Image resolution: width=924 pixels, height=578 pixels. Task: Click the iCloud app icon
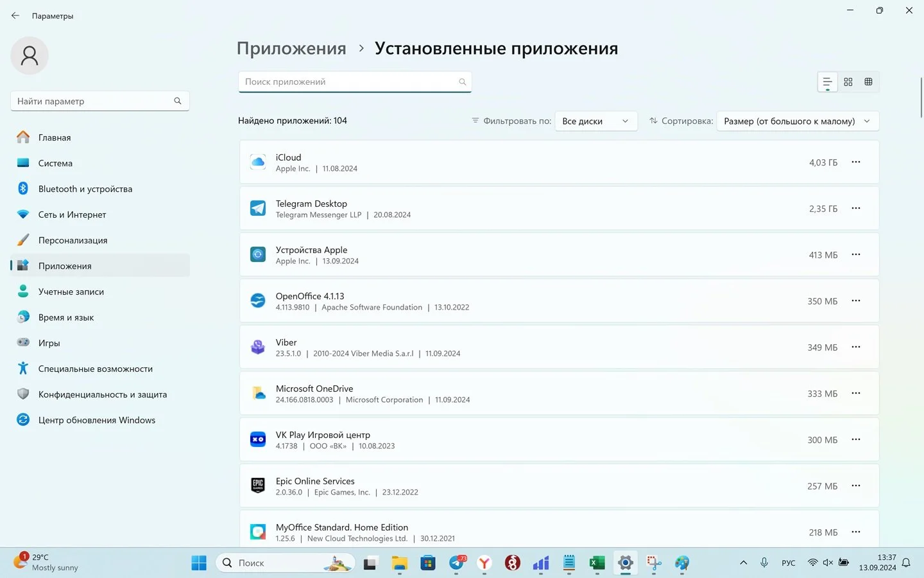coord(258,162)
